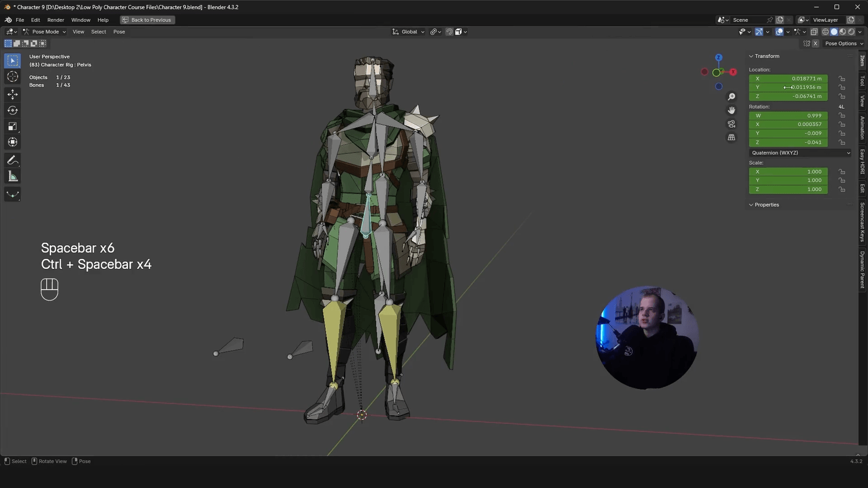Toggle X-Ray display in the header
Viewport: 868px width, 488px height.
tap(814, 32)
